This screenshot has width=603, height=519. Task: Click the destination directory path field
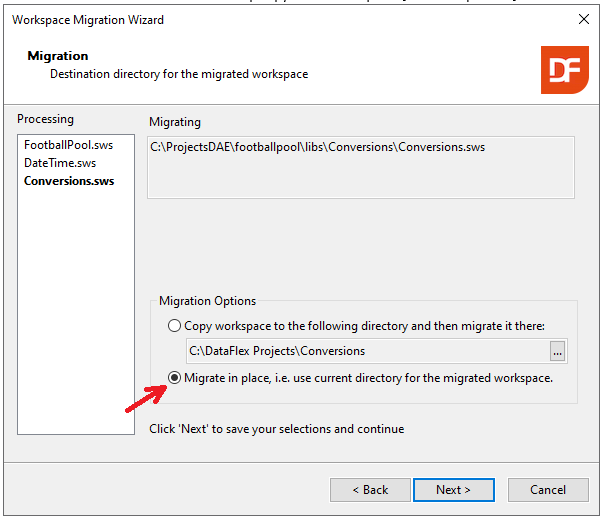366,351
